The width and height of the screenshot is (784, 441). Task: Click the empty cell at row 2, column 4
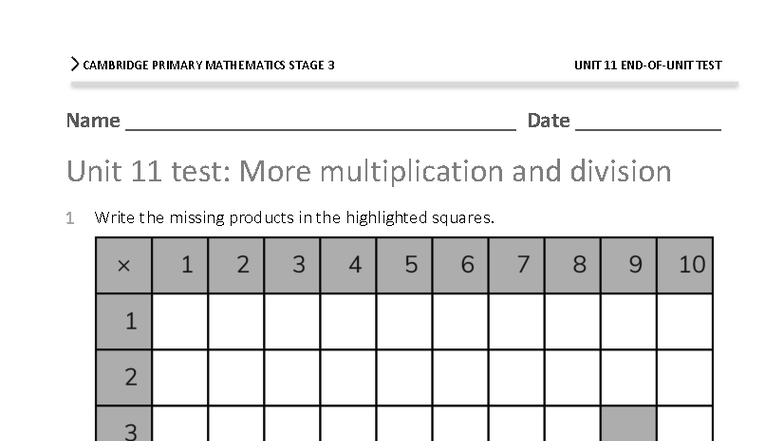point(348,377)
